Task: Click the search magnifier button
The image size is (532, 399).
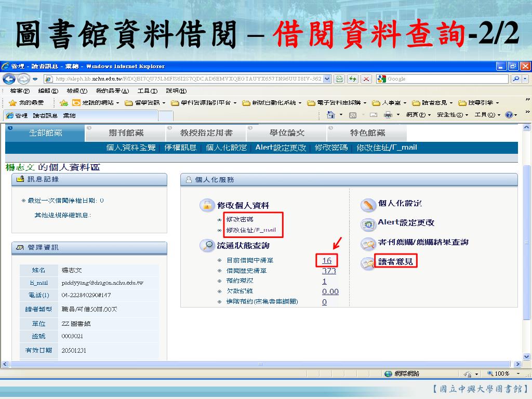Action: pos(516,79)
